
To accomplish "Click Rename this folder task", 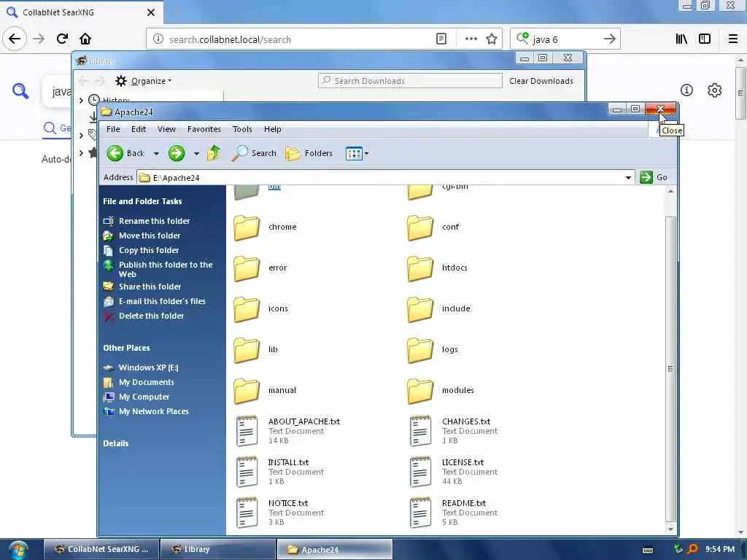I will point(154,221).
